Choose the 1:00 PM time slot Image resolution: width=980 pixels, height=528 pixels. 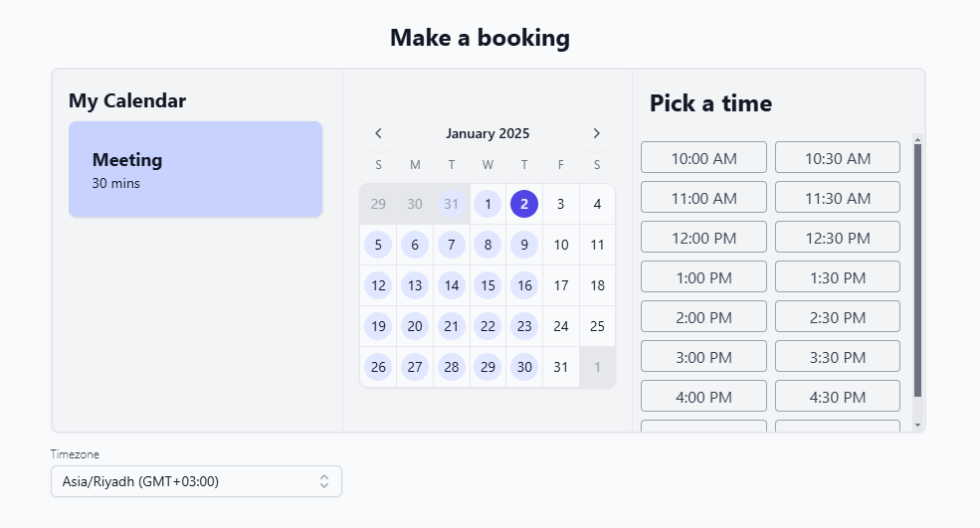pos(703,276)
